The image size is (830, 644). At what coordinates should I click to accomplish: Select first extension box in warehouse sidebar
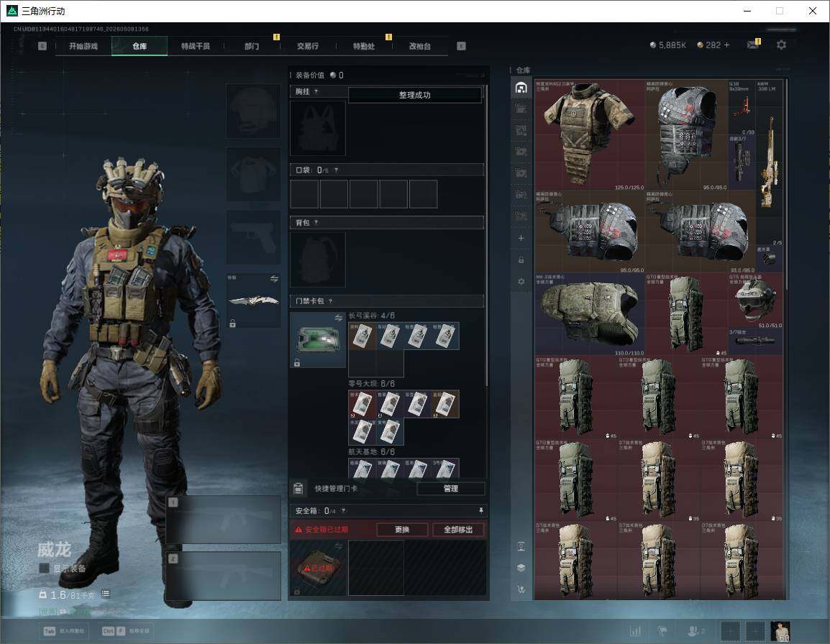coord(521,109)
